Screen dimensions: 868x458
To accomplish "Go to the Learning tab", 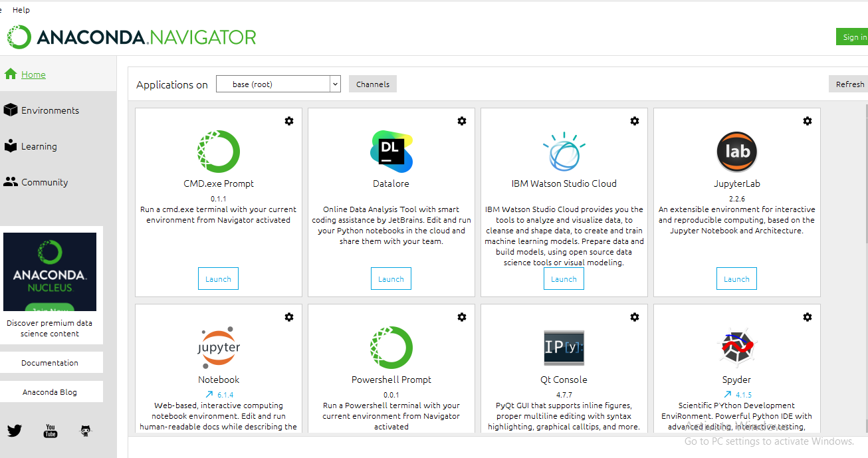I will click(x=39, y=146).
